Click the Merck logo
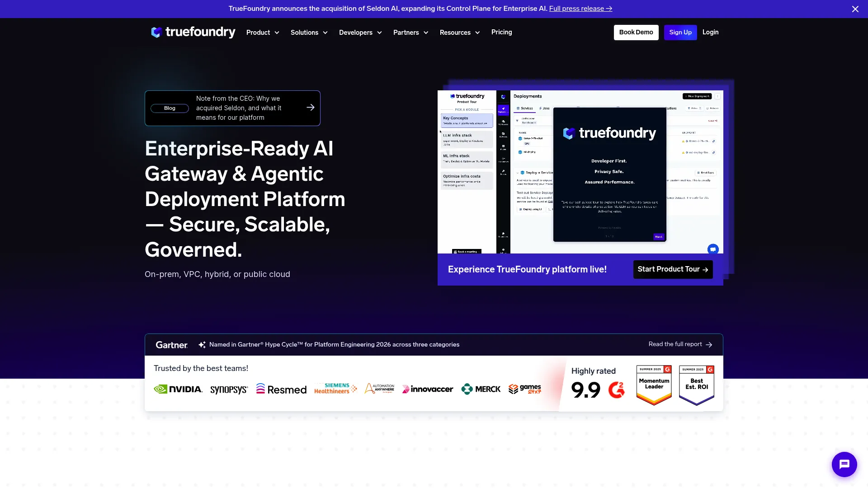The image size is (868, 488). pyautogui.click(x=481, y=389)
